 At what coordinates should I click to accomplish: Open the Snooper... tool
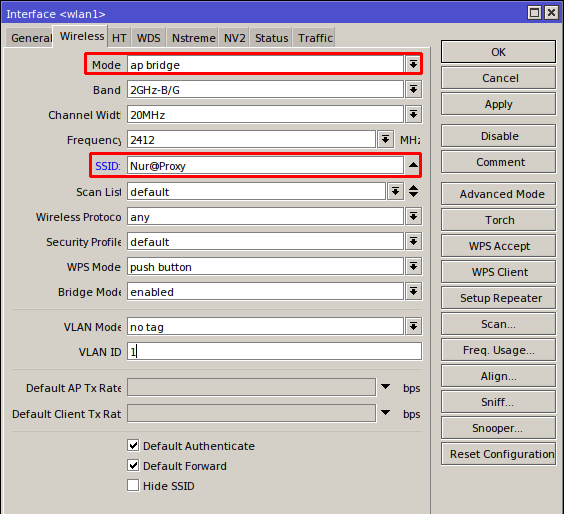tap(498, 428)
